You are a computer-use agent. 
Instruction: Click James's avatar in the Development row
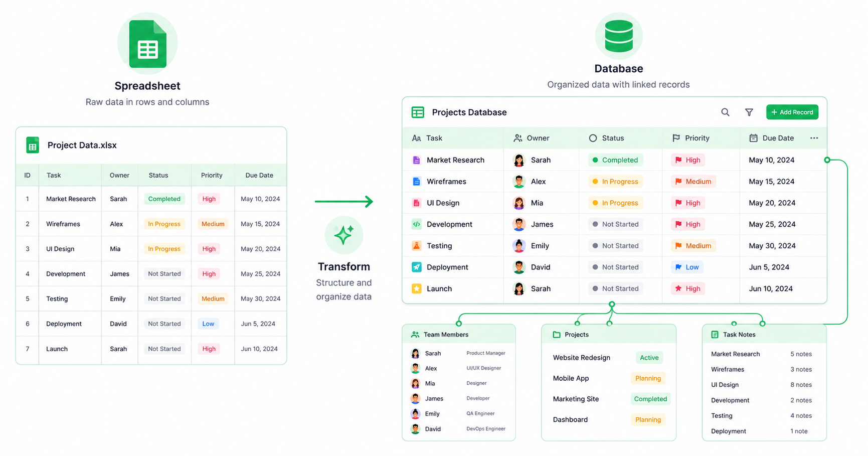tap(519, 224)
